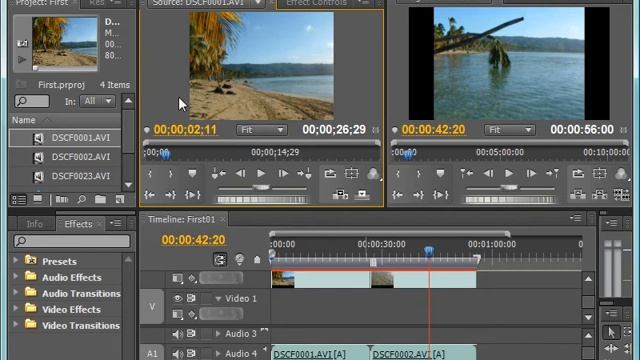Play the Program monitor sequence
Image resolution: width=640 pixels, height=360 pixels.
point(509,173)
